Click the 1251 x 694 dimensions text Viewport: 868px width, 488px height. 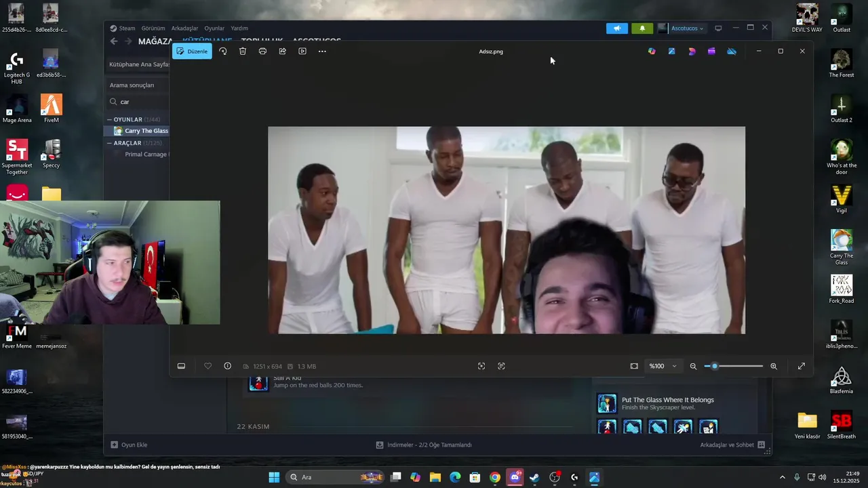(x=267, y=367)
